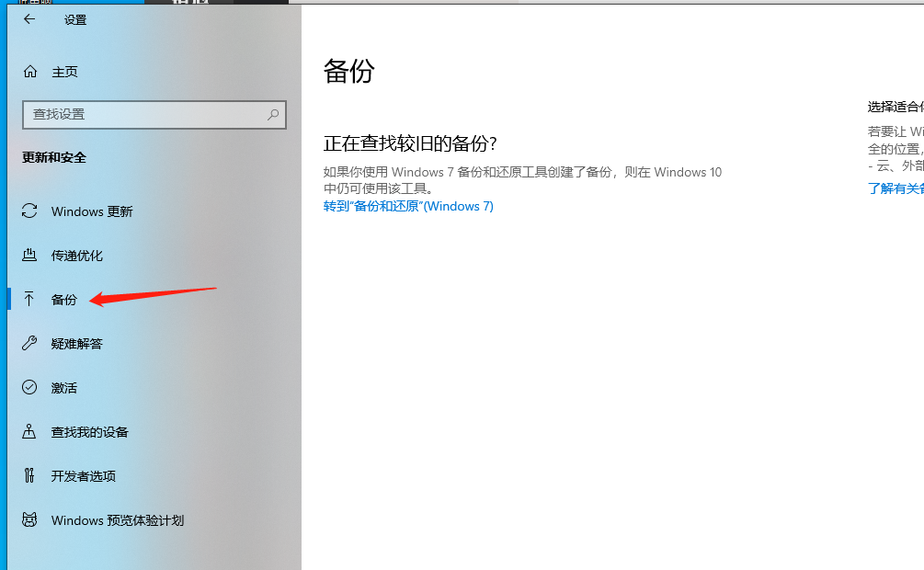
Task: Select the 开发者选项 developer icon
Action: pos(29,476)
